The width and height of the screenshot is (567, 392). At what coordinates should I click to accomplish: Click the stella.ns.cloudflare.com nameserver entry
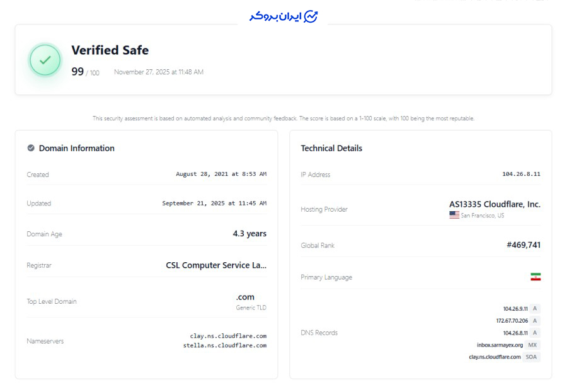pyautogui.click(x=224, y=345)
